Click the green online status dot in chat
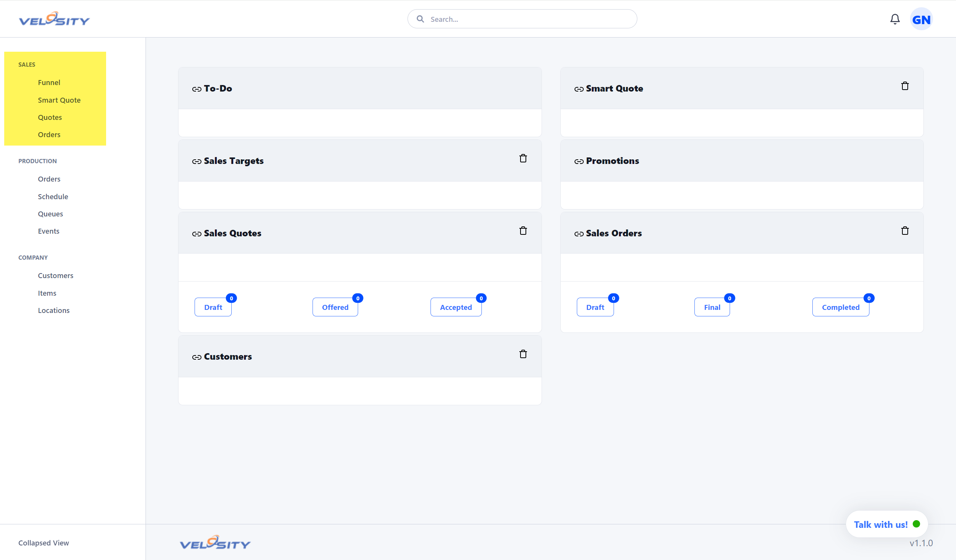 pyautogui.click(x=916, y=524)
